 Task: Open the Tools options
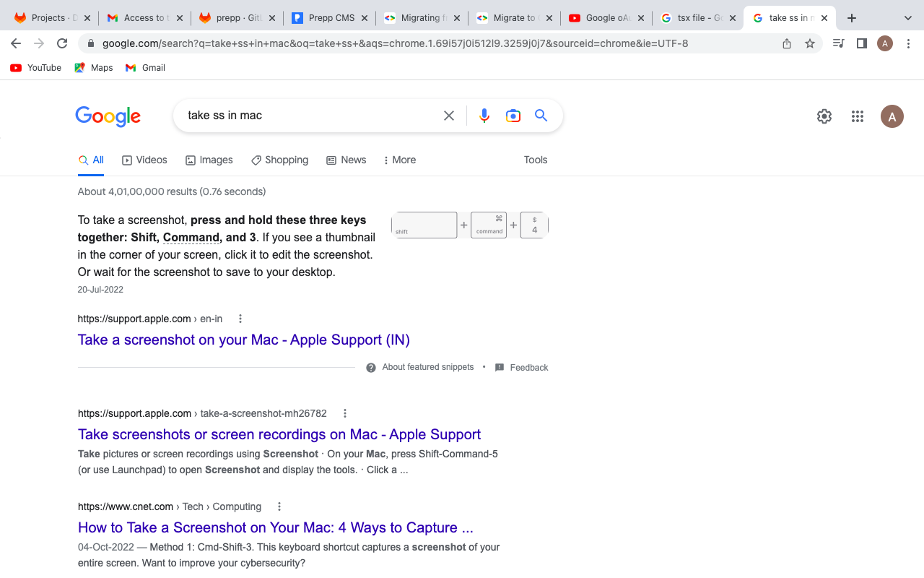pos(536,160)
